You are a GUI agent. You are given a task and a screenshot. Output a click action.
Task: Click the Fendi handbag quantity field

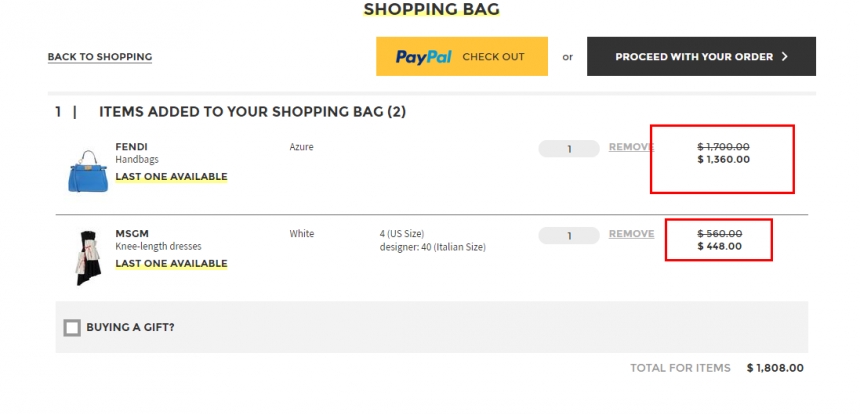tap(569, 149)
